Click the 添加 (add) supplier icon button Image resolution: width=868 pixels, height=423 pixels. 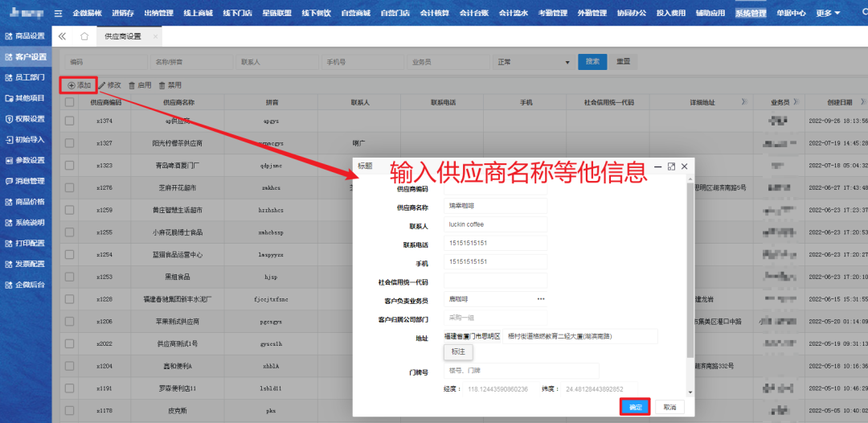click(72, 85)
